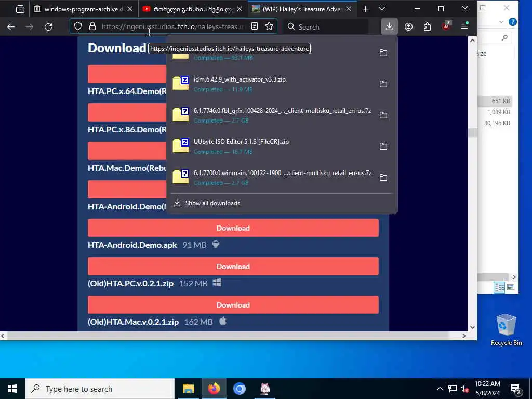Download HTA.PC.x.64.Demo build
This screenshot has width=532, height=399.
tap(127, 74)
